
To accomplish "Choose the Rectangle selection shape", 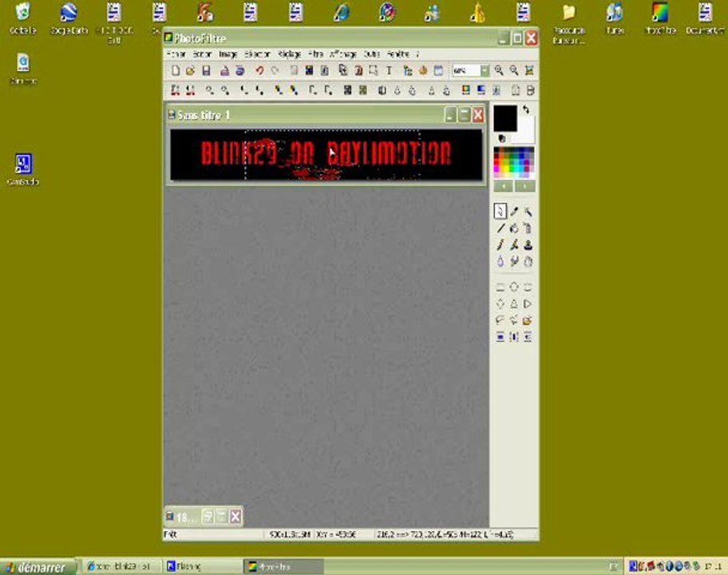I will point(500,287).
